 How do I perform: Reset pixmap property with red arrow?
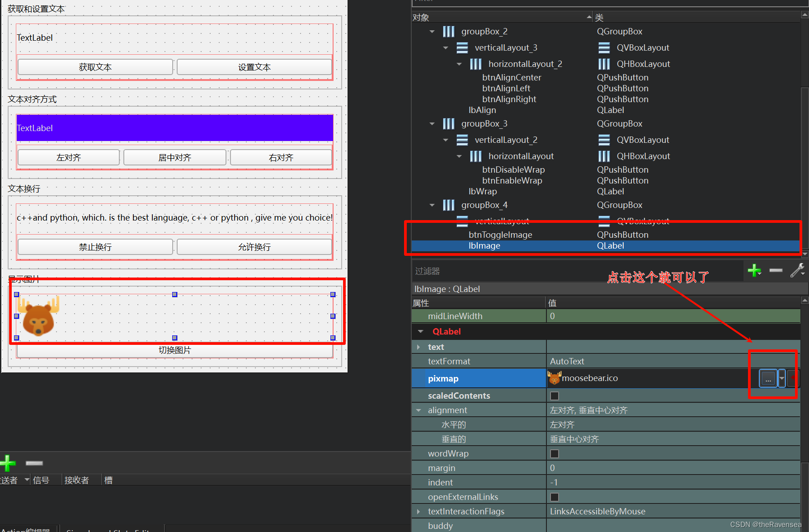792,378
